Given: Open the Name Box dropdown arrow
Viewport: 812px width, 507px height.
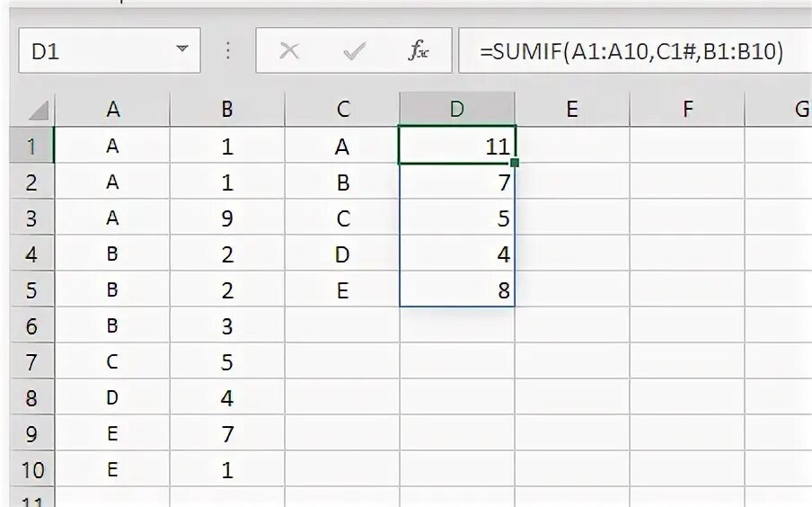Looking at the screenshot, I should click(181, 49).
